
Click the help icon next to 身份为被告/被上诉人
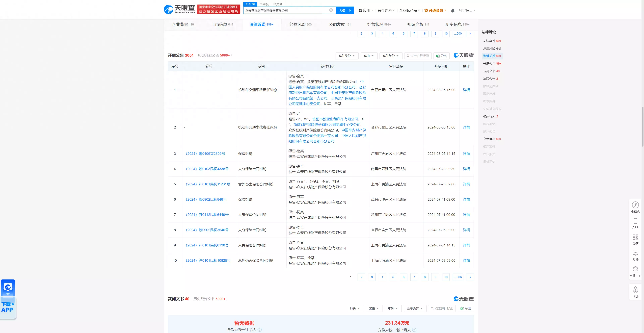414,330
